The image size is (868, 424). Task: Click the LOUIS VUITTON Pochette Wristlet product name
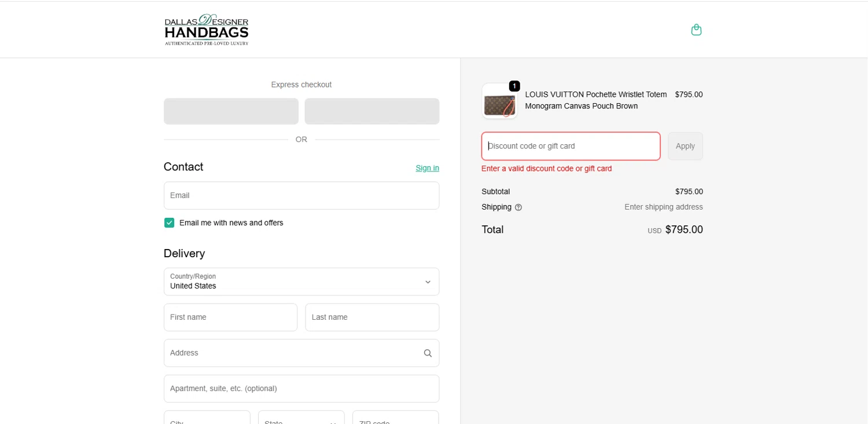point(596,100)
